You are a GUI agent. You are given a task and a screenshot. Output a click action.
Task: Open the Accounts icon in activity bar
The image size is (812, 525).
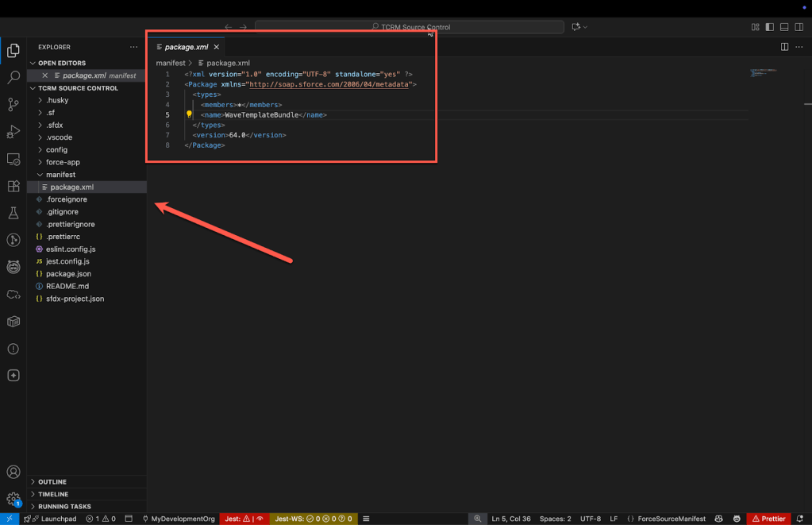tap(13, 473)
